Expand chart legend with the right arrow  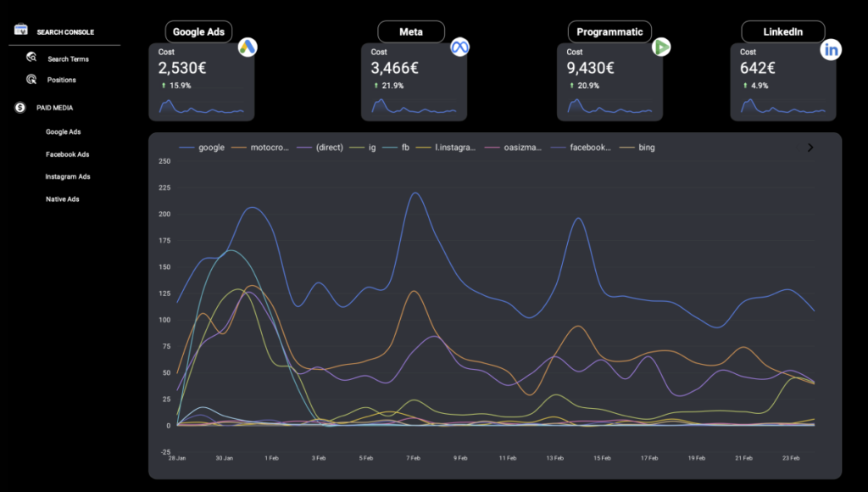coord(810,148)
